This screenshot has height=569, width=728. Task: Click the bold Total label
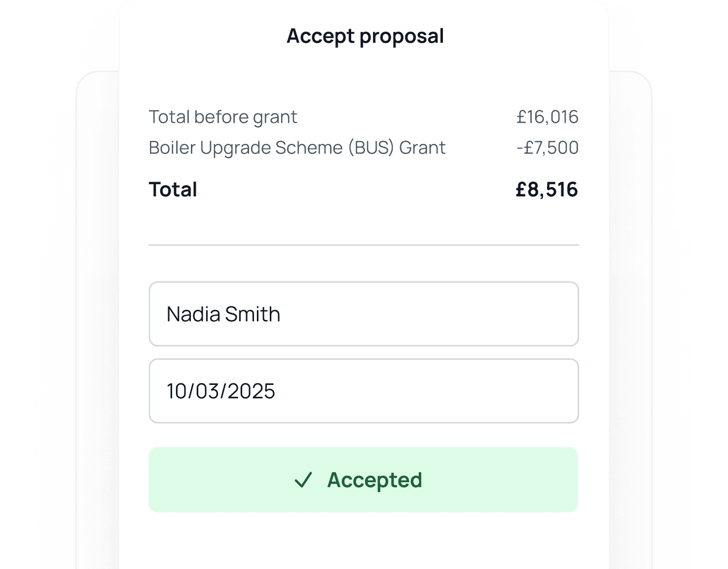click(x=173, y=190)
